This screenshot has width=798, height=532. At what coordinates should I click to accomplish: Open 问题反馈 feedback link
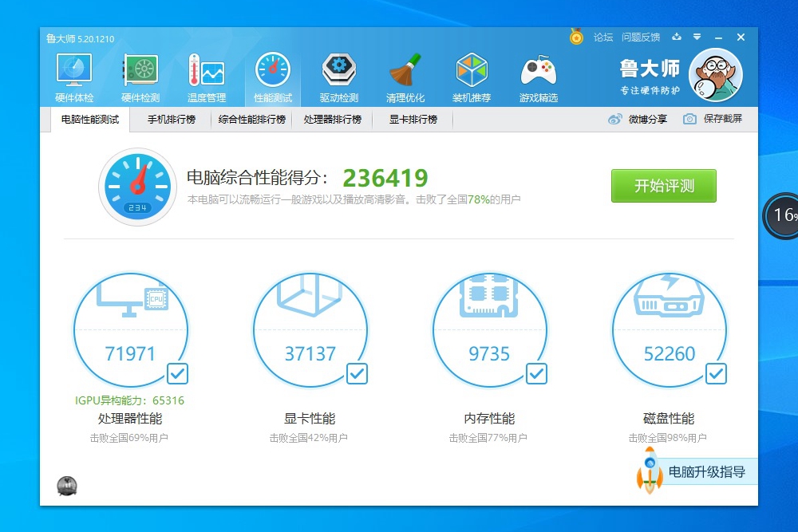(641, 37)
